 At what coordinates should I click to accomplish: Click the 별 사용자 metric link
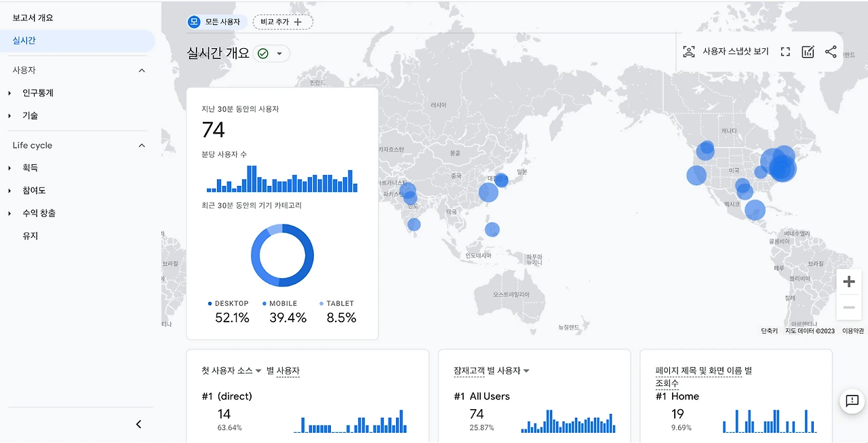tap(288, 371)
